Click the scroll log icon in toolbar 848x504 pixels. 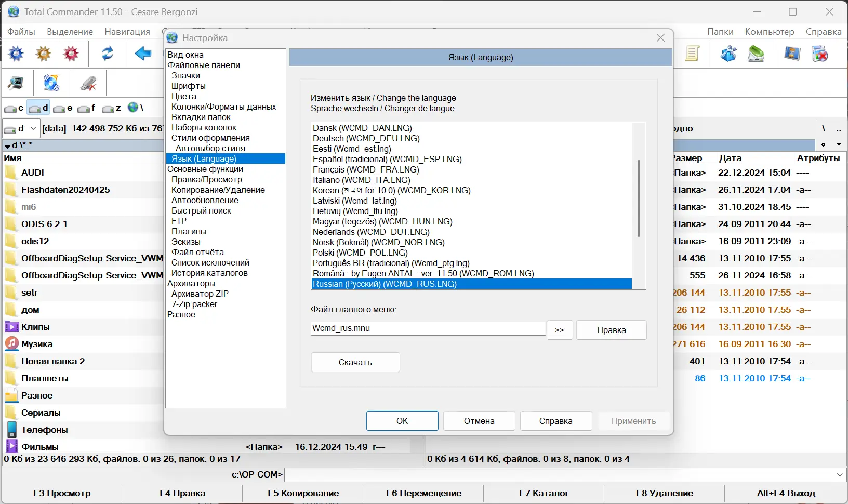693,54
